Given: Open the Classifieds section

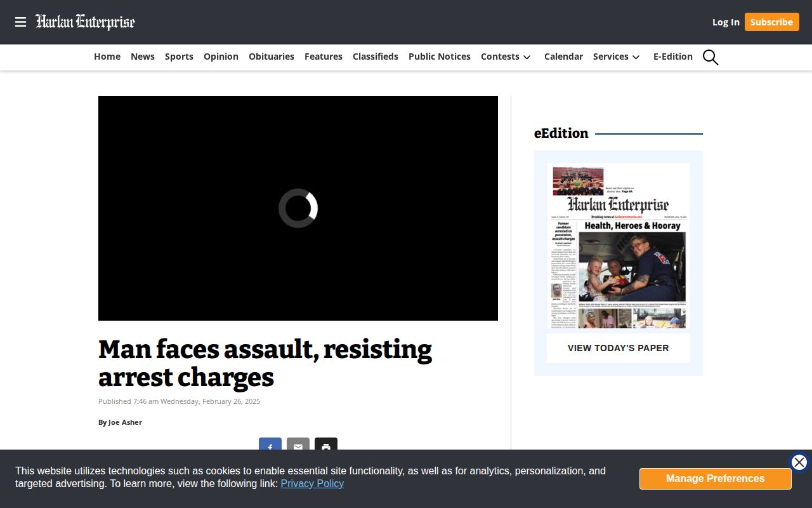Looking at the screenshot, I should pyautogui.click(x=376, y=57).
